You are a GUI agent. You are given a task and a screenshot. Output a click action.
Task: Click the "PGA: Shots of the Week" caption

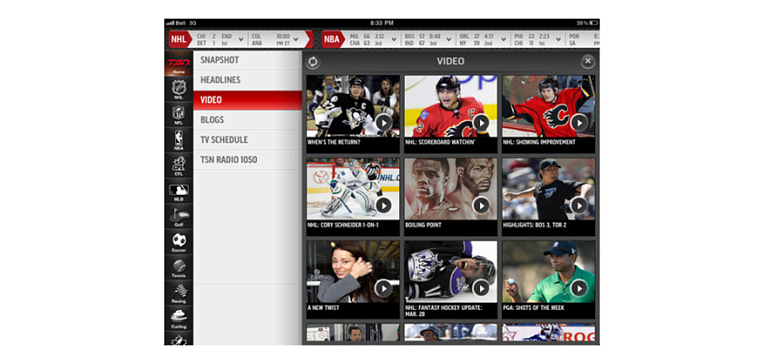535,308
